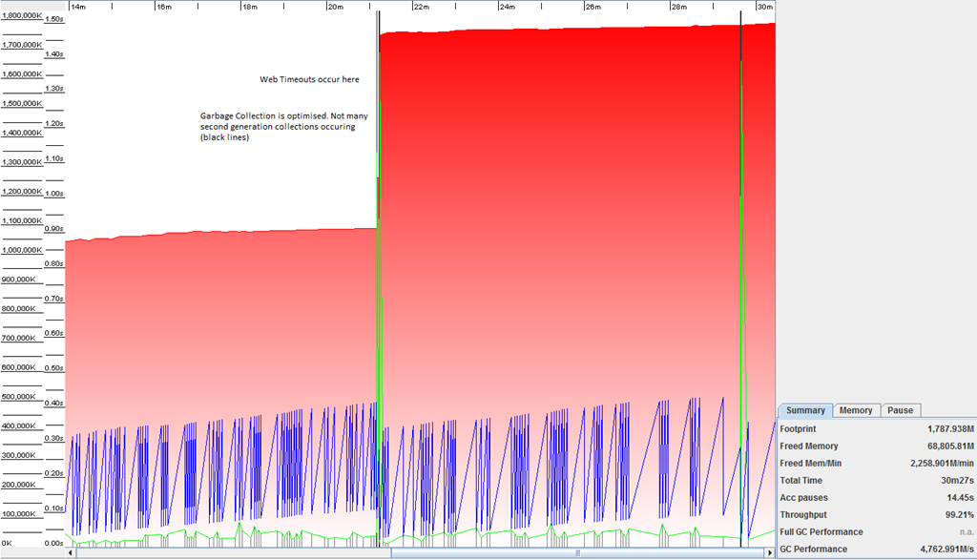Click the 24m mark on time ruler
The image size is (977, 560).
tap(507, 7)
